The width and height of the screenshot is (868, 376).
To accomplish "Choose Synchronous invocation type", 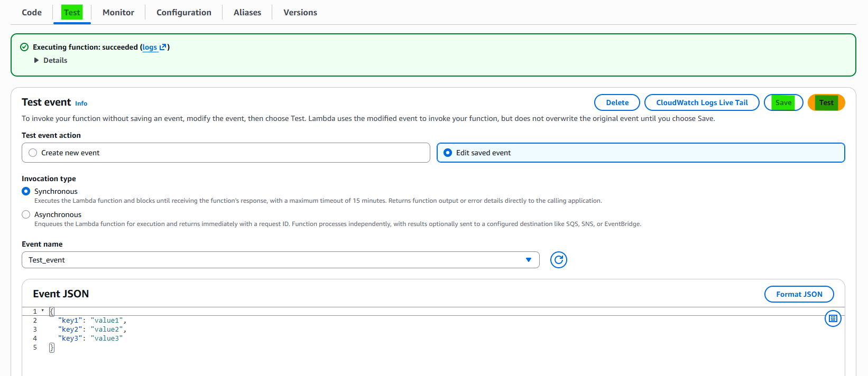I will point(26,191).
